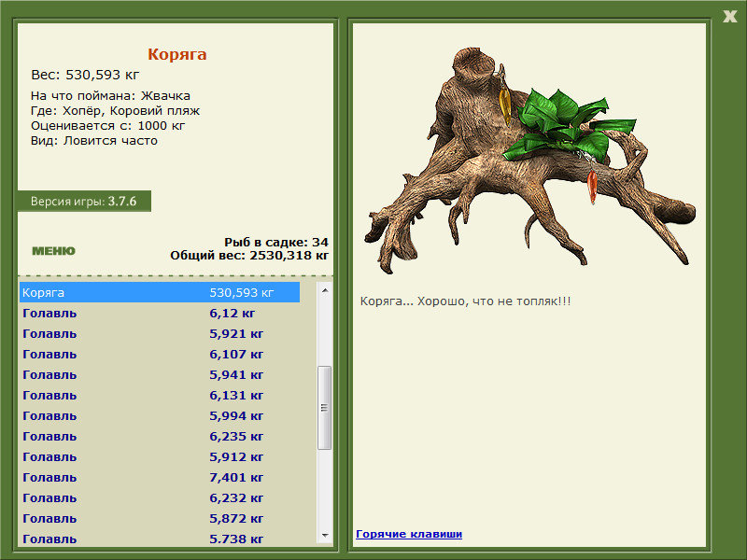Select the Голавль 6,107 кг entry
747x560 pixels.
[x=160, y=355]
